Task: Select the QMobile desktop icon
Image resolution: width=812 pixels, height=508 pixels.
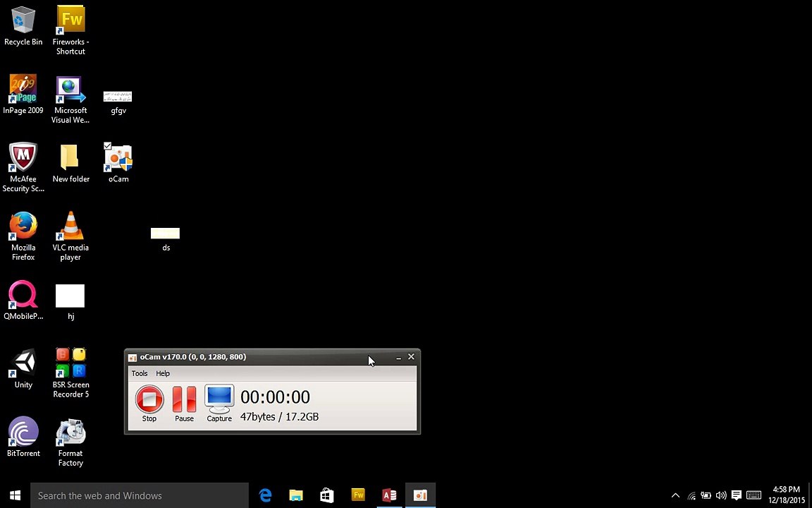Action: pos(23,301)
